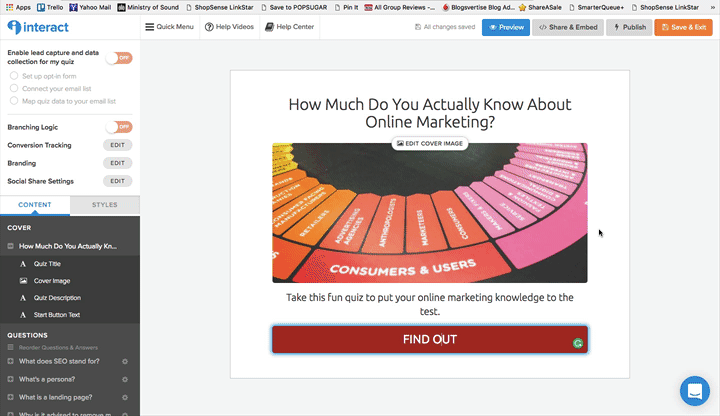
Task: Open the All Group Reviews bookmark
Action: point(399,7)
